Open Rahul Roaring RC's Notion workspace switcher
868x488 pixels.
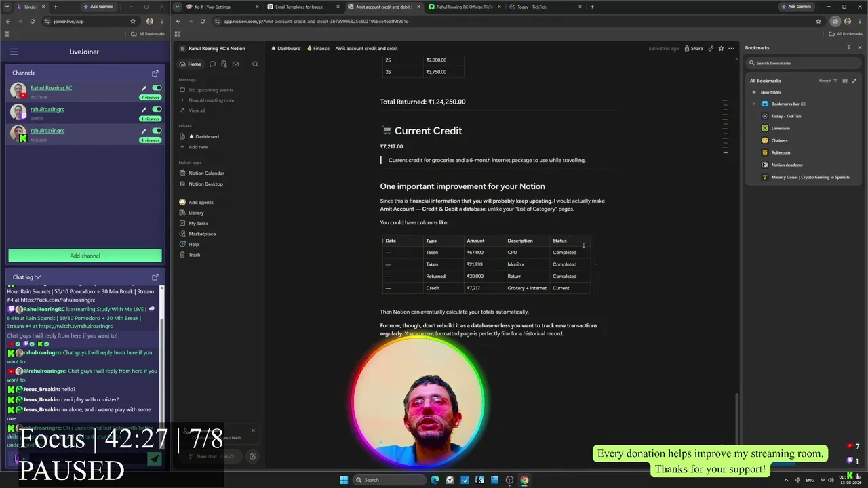tap(213, 49)
